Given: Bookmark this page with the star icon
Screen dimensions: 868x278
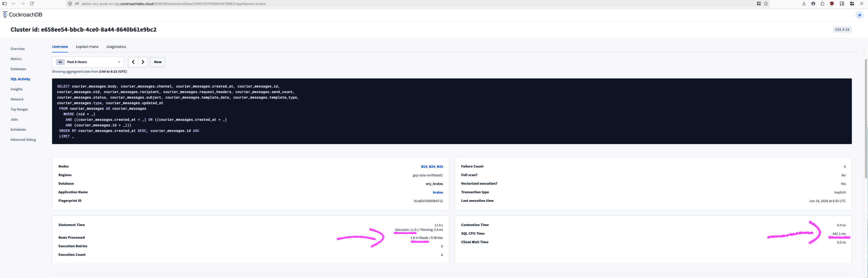Looking at the screenshot, I should pos(766,4).
